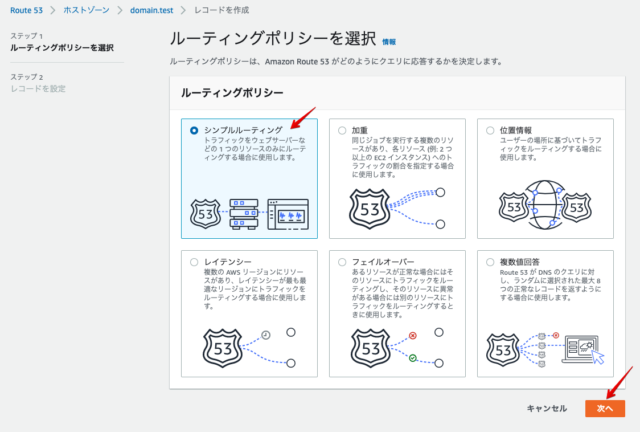Open the Route 53 breadcrumb link

coord(27,10)
